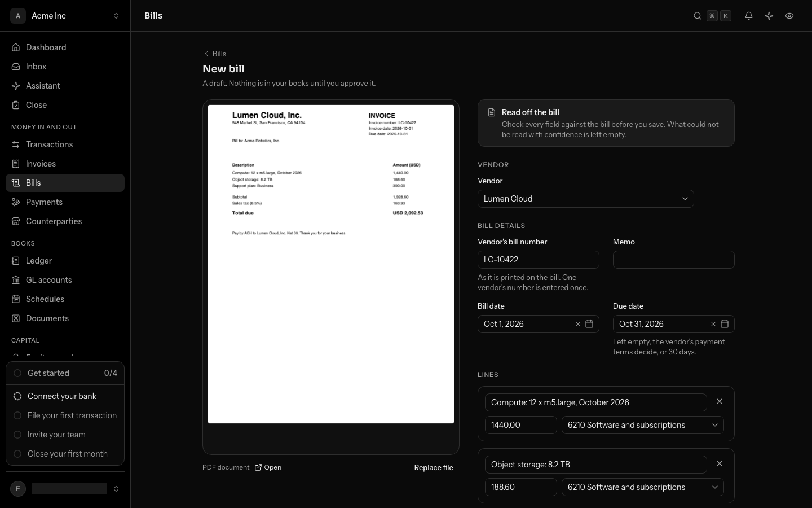812x508 pixels.
Task: Click the Inbox tray icon
Action: pyautogui.click(x=16, y=67)
